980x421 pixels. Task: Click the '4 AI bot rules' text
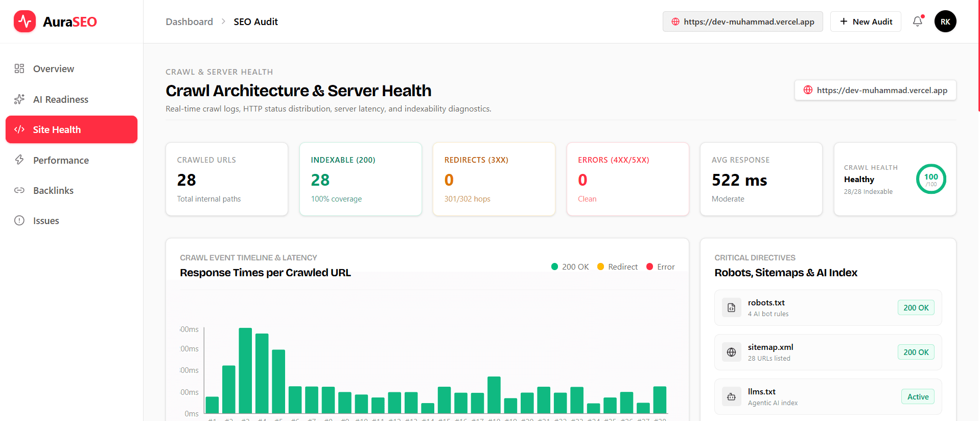pos(768,314)
